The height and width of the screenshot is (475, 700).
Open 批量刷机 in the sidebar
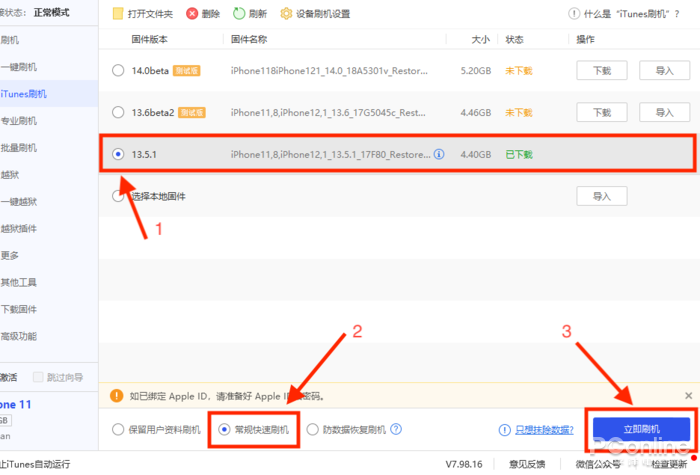19,148
